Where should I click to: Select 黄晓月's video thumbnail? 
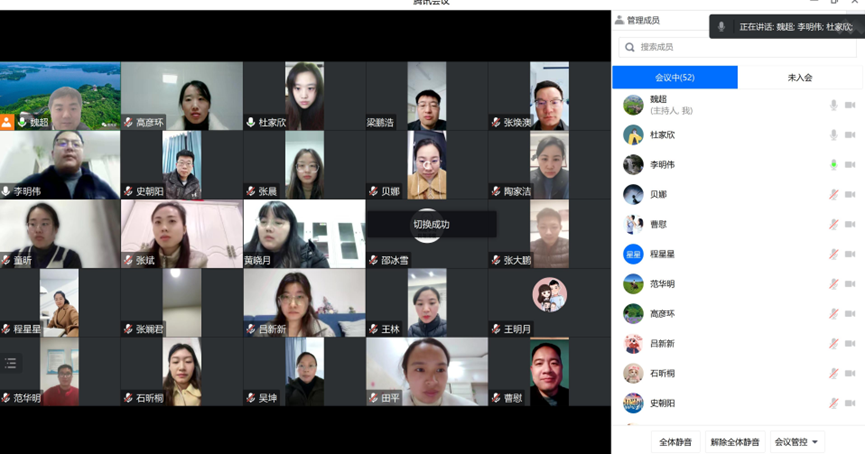tap(304, 234)
